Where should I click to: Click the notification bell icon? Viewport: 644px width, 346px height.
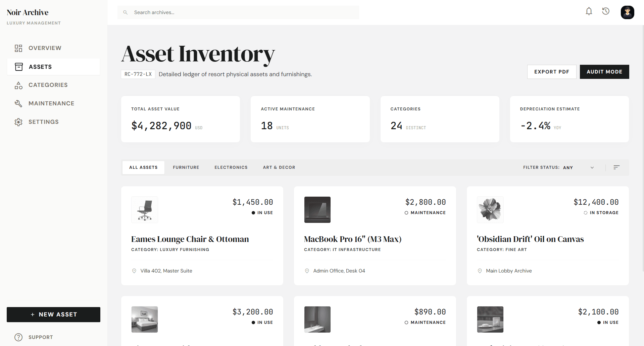[589, 11]
